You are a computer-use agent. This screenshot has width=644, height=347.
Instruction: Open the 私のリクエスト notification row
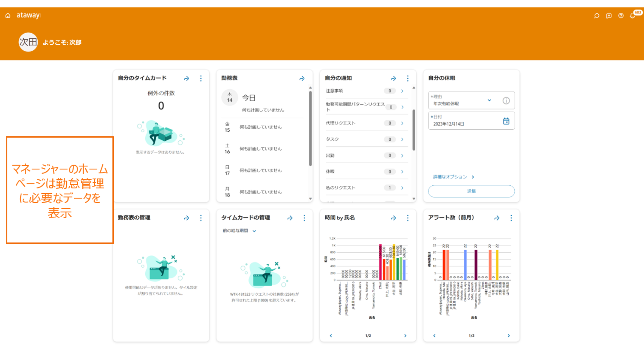coord(365,188)
